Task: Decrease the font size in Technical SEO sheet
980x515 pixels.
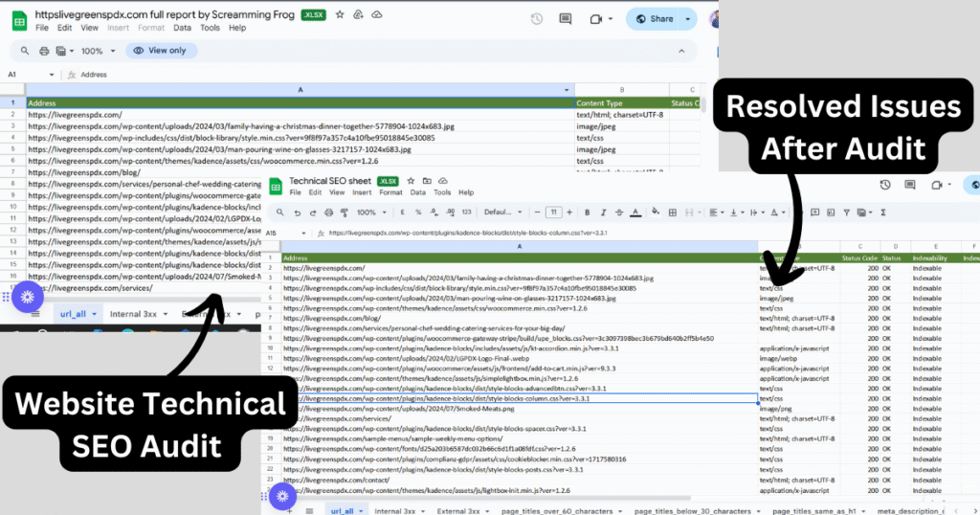Action: click(537, 213)
